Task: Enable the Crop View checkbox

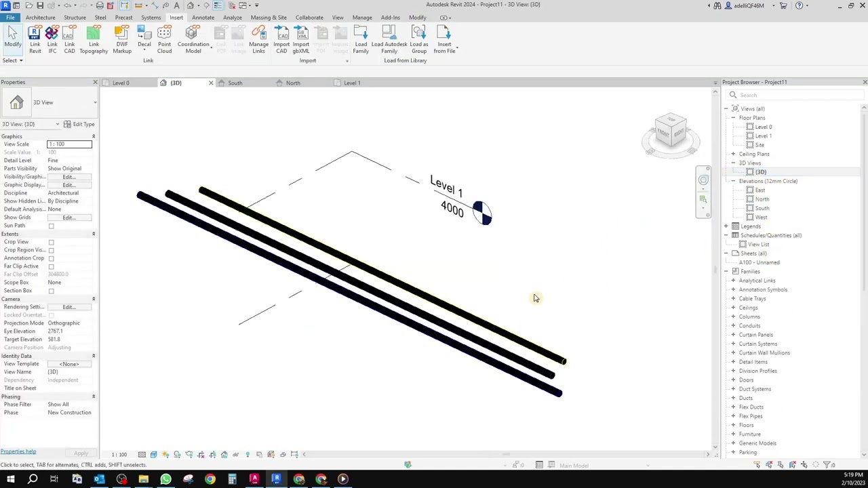Action: pyautogui.click(x=51, y=242)
